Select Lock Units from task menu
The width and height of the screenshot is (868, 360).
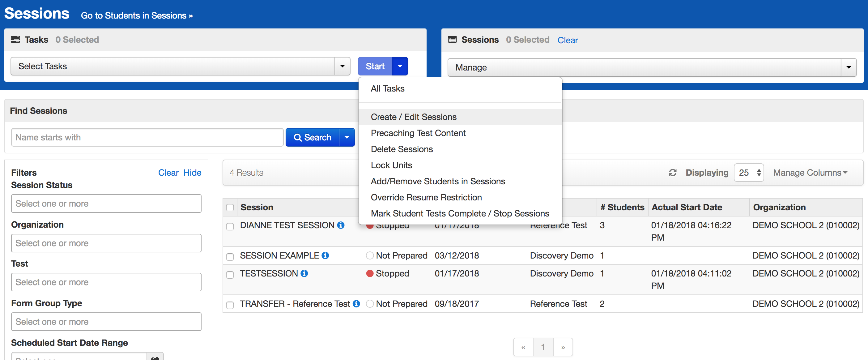[x=391, y=165]
